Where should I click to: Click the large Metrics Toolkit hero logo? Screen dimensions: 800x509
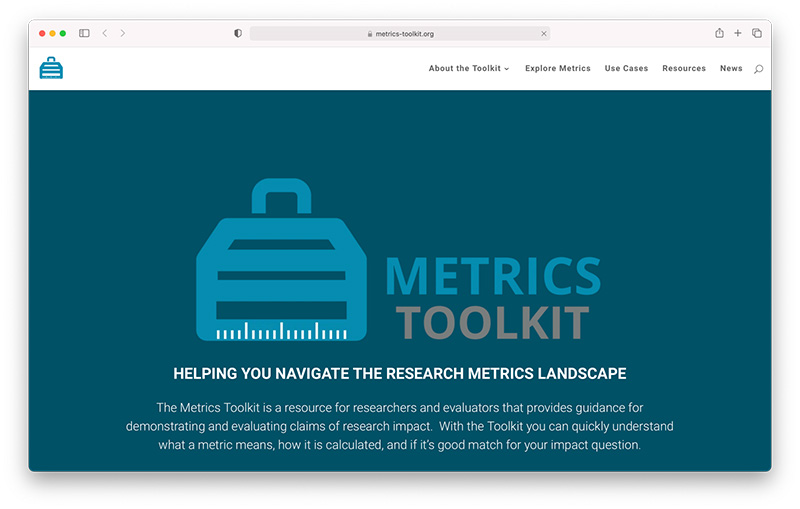(399, 262)
